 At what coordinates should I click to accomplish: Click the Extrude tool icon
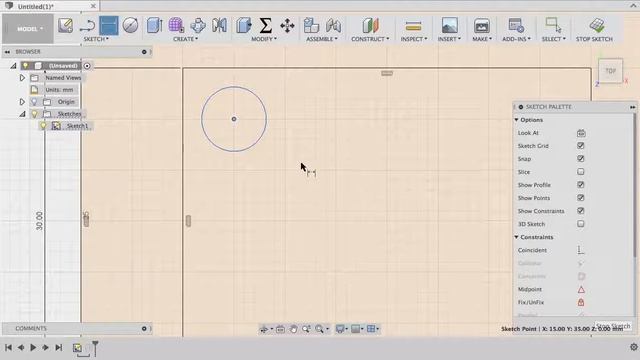point(155,25)
